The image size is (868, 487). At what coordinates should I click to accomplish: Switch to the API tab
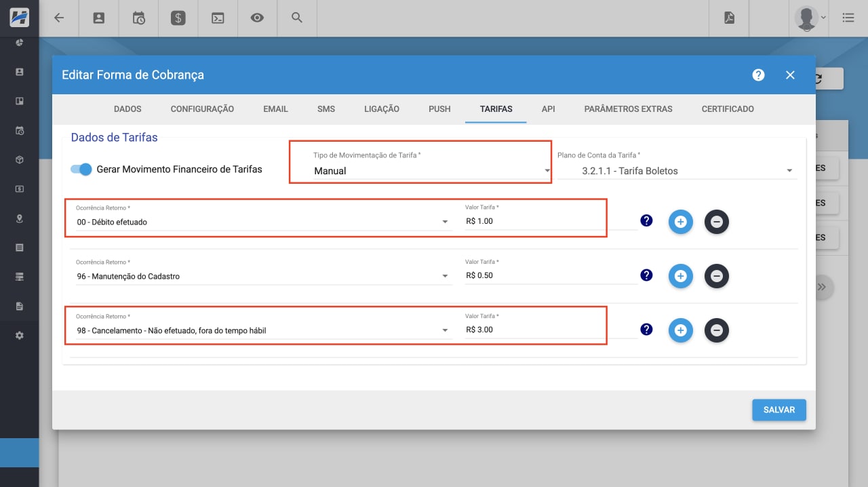(x=548, y=109)
